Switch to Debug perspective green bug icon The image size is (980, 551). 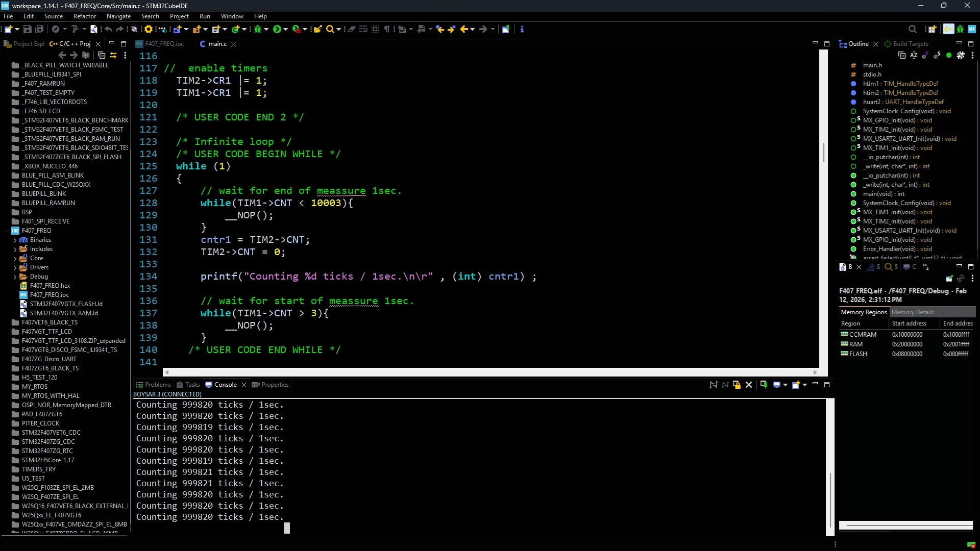tap(960, 29)
